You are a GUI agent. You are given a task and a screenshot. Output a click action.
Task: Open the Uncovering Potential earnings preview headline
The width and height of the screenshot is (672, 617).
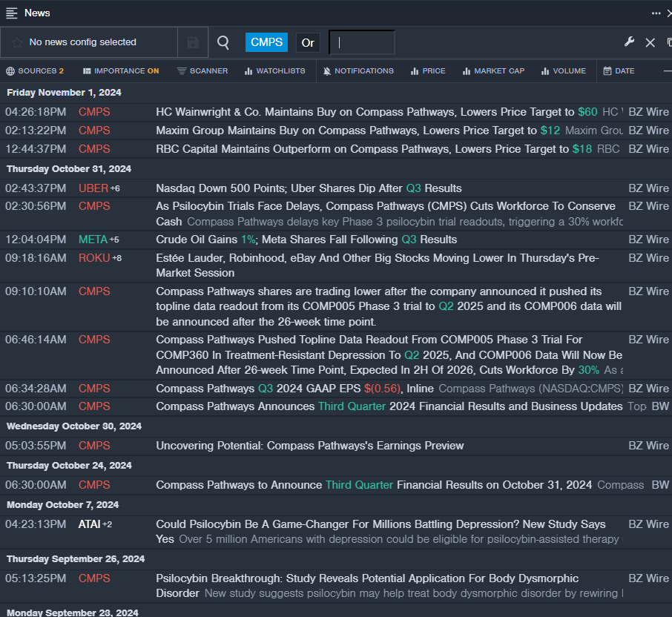click(309, 446)
